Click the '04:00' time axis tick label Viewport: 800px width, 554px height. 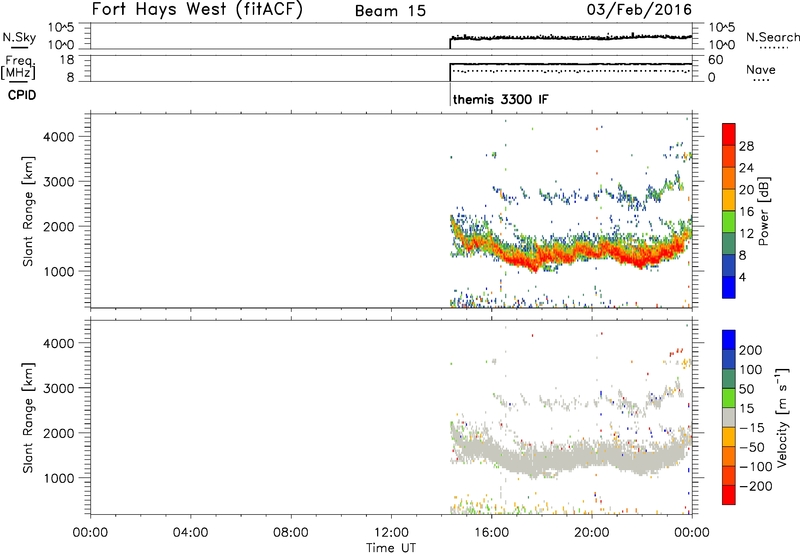coord(191,533)
